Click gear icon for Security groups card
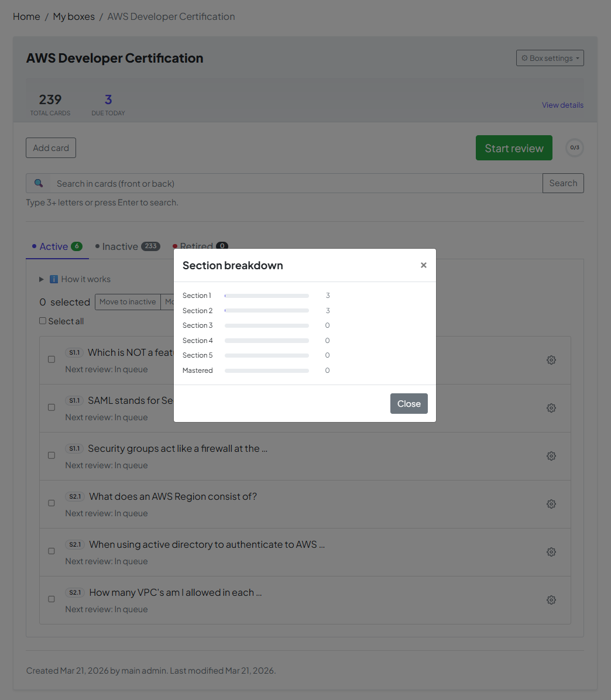Image resolution: width=611 pixels, height=700 pixels. click(551, 456)
